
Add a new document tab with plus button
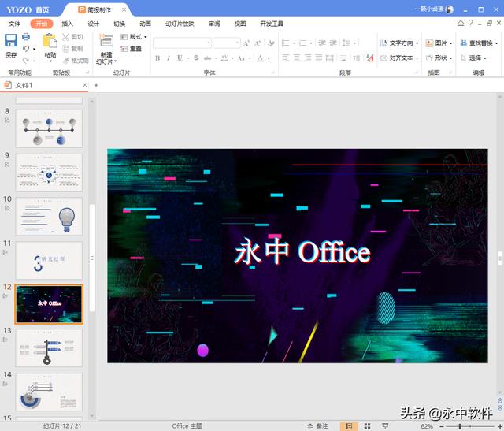click(96, 85)
